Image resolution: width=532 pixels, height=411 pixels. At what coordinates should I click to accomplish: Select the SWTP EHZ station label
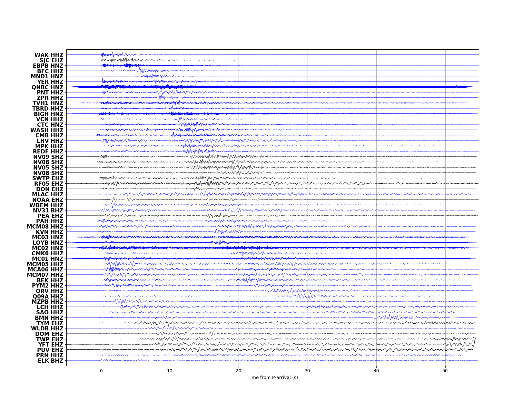pos(48,178)
